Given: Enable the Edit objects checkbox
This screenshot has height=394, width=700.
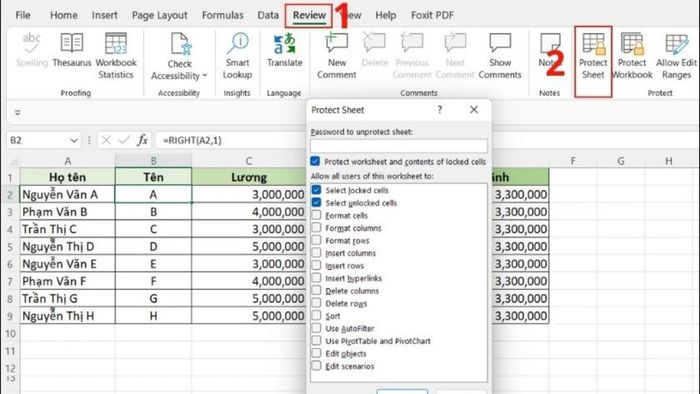Looking at the screenshot, I should [316, 353].
